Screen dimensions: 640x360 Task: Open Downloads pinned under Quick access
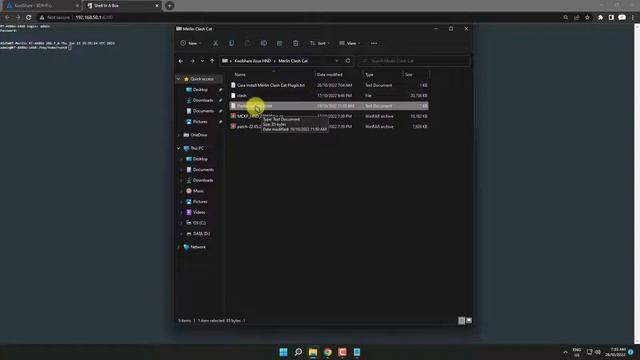click(x=203, y=100)
